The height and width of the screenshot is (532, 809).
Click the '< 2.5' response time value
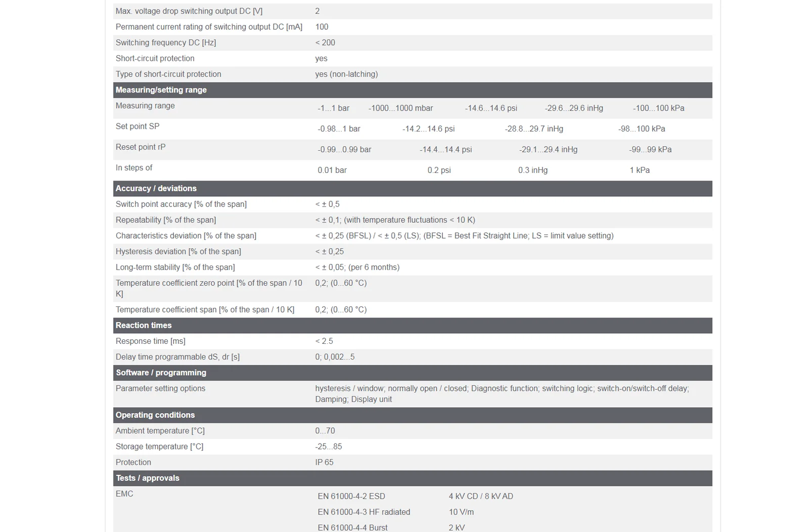pos(324,341)
